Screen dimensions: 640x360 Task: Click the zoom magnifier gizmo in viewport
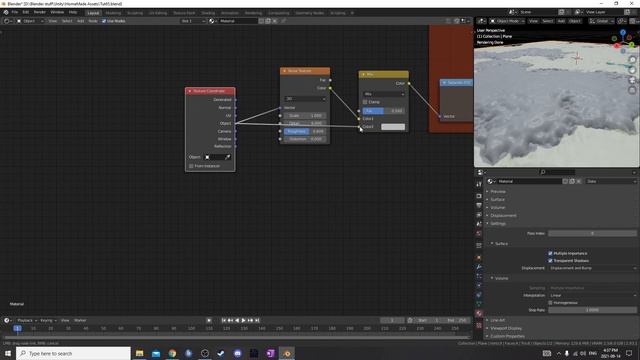tap(632, 60)
